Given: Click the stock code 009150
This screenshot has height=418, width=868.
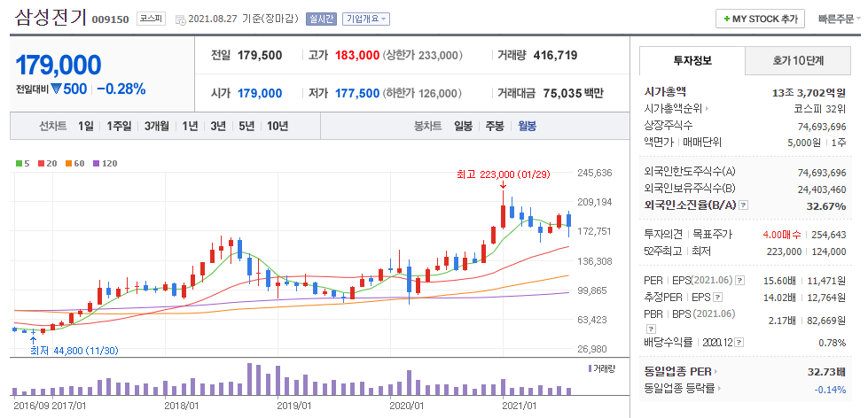Looking at the screenshot, I should (110, 19).
